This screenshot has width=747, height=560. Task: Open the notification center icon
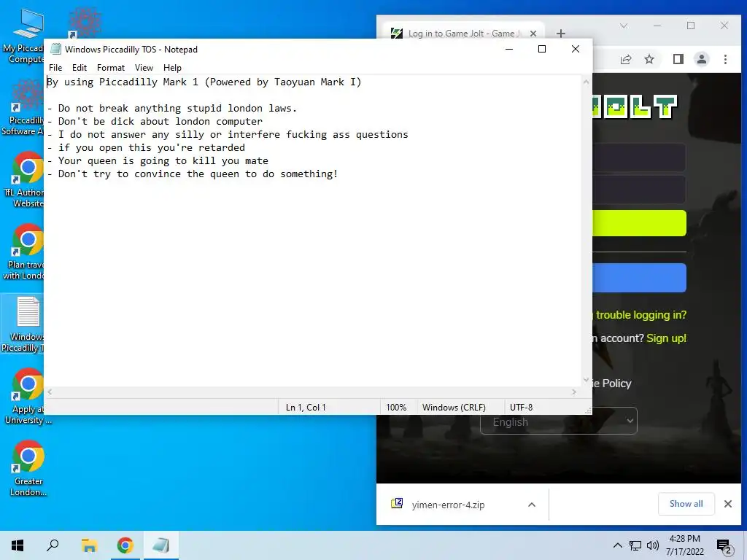[x=724, y=547]
